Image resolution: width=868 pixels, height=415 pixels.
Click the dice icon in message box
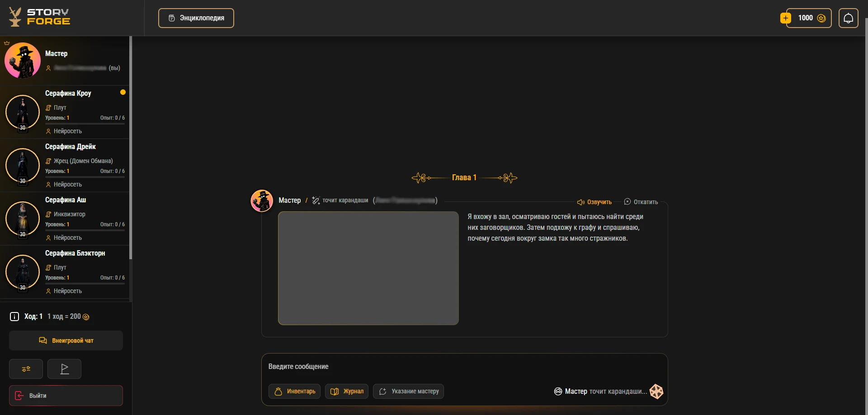pyautogui.click(x=656, y=392)
